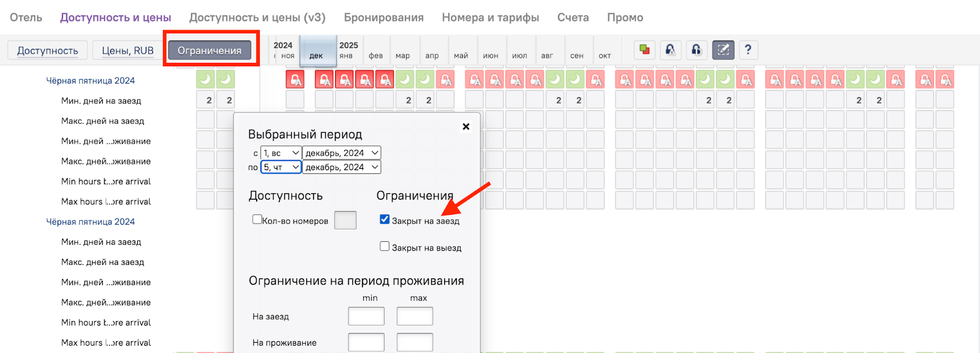Open the start month dropdown in the с row
The image size is (980, 353).
(x=342, y=153)
